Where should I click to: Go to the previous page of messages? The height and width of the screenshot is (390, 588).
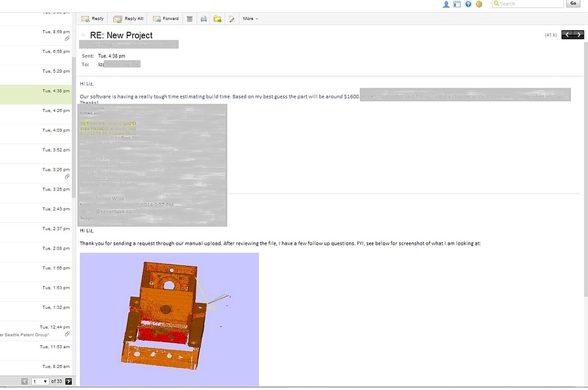(25, 381)
